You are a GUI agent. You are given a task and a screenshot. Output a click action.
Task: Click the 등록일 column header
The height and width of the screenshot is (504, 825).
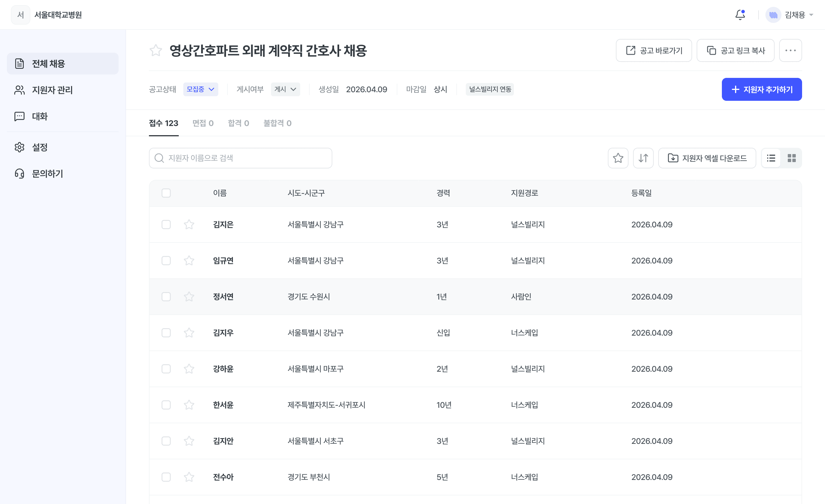[641, 193]
